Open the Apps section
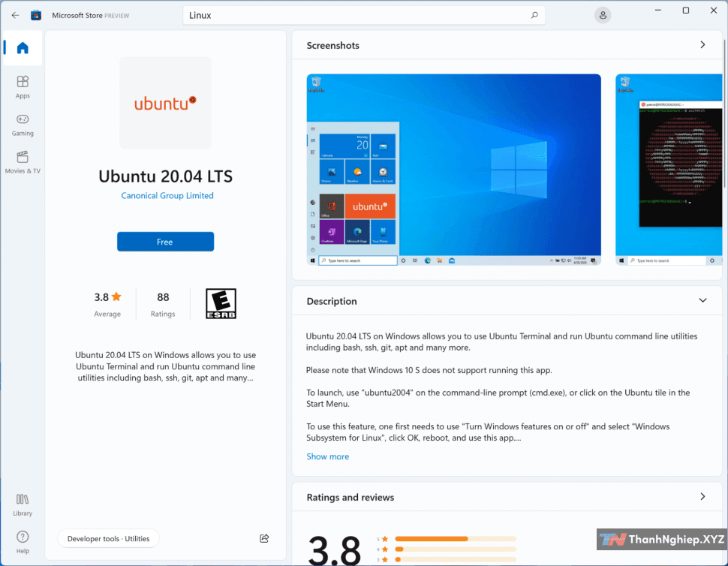The image size is (728, 566). click(23, 87)
